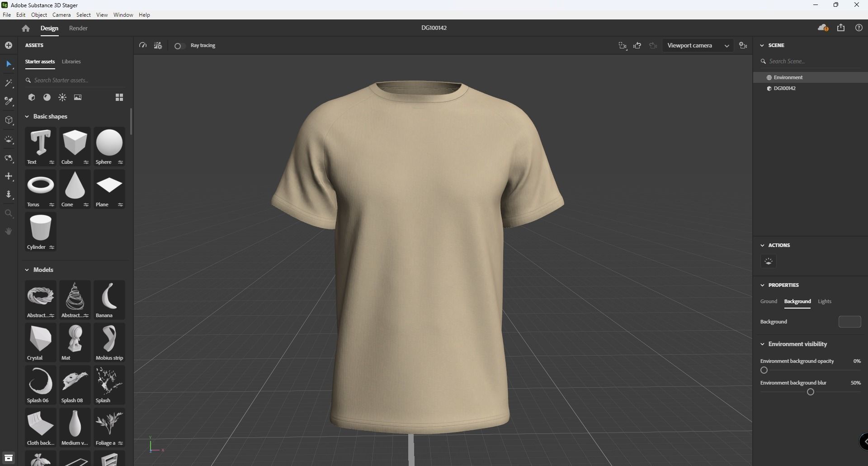
Task: Click the Environment background opacity slider handle
Action: pyautogui.click(x=764, y=371)
